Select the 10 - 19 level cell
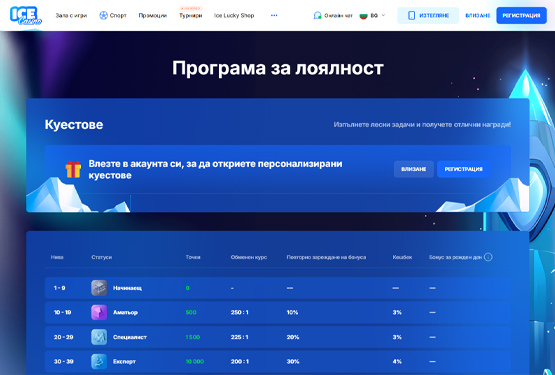 point(62,312)
